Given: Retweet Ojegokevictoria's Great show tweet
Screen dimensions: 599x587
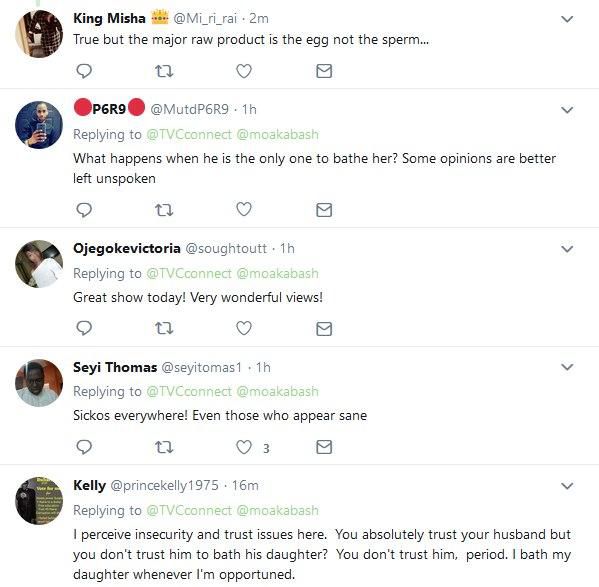Looking at the screenshot, I should [164, 328].
